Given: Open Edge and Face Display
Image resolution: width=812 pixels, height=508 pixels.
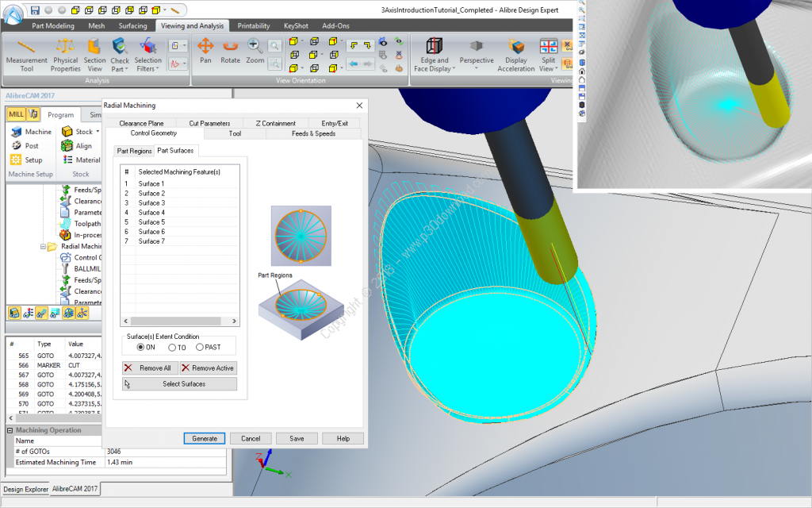Looking at the screenshot, I should (x=434, y=56).
